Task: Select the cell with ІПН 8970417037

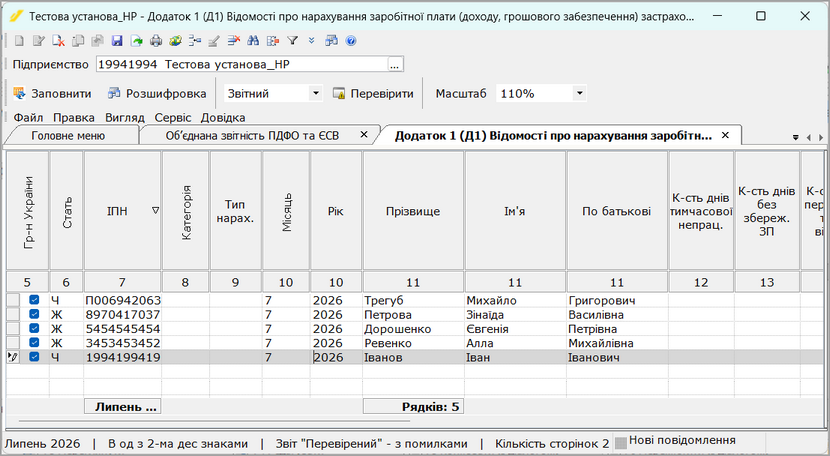Action: [x=123, y=315]
